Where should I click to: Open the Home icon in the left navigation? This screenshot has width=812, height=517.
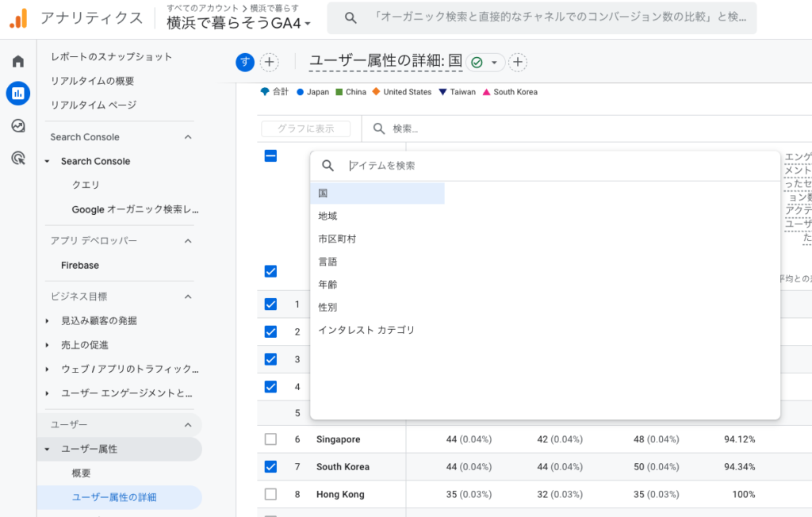(x=17, y=60)
